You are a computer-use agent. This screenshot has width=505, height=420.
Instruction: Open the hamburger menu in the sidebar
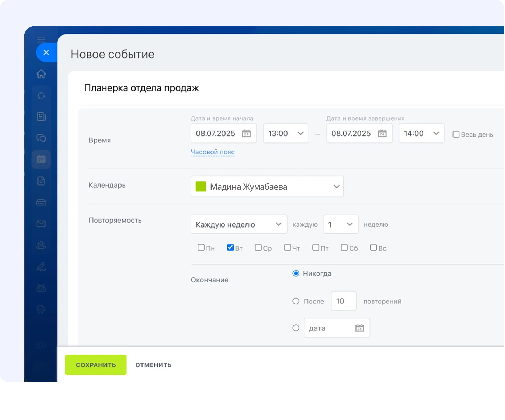(41, 39)
